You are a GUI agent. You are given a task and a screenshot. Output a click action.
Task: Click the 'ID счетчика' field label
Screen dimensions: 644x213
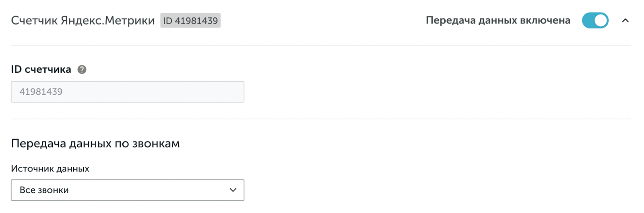click(x=41, y=69)
